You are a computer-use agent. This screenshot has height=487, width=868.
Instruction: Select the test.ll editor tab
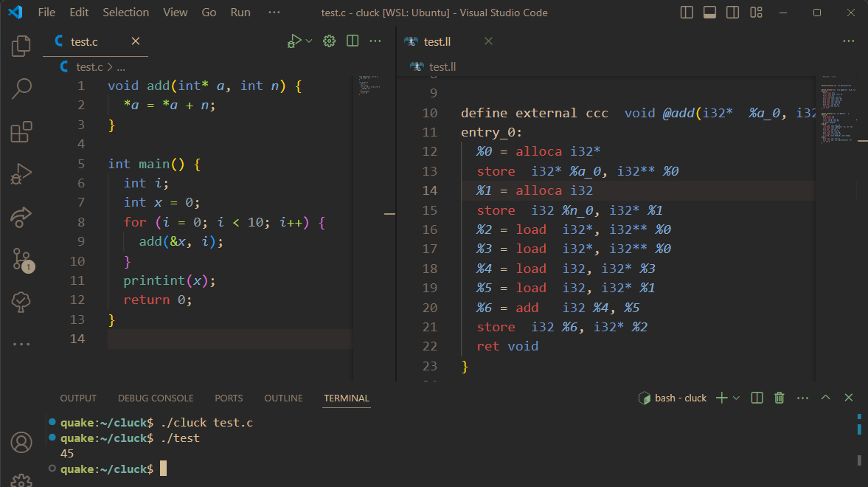[x=450, y=41]
